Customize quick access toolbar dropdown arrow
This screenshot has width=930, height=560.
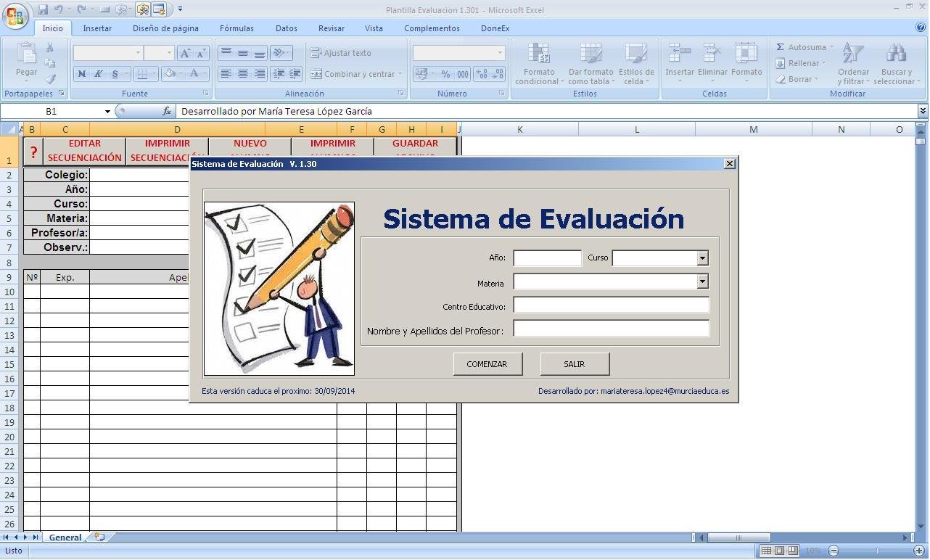pyautogui.click(x=180, y=9)
